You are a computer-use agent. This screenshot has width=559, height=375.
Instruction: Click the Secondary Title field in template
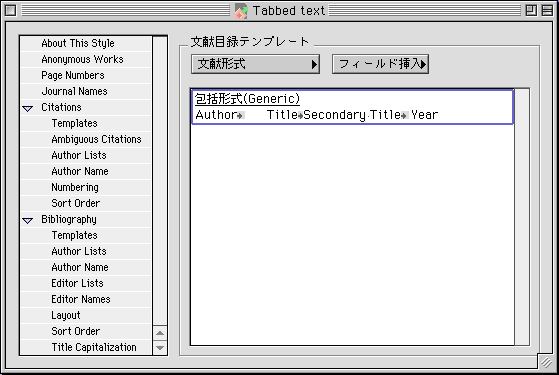coord(352,115)
